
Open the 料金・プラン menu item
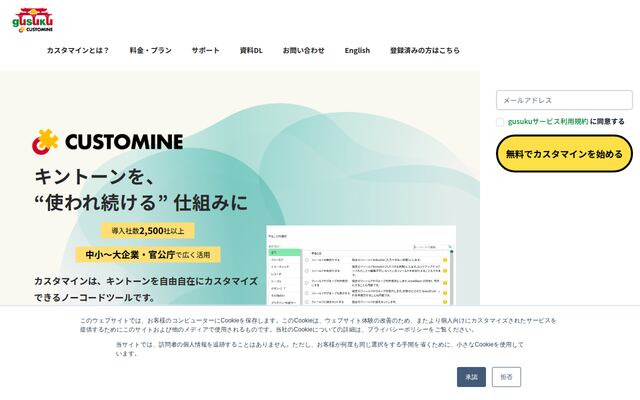[151, 51]
